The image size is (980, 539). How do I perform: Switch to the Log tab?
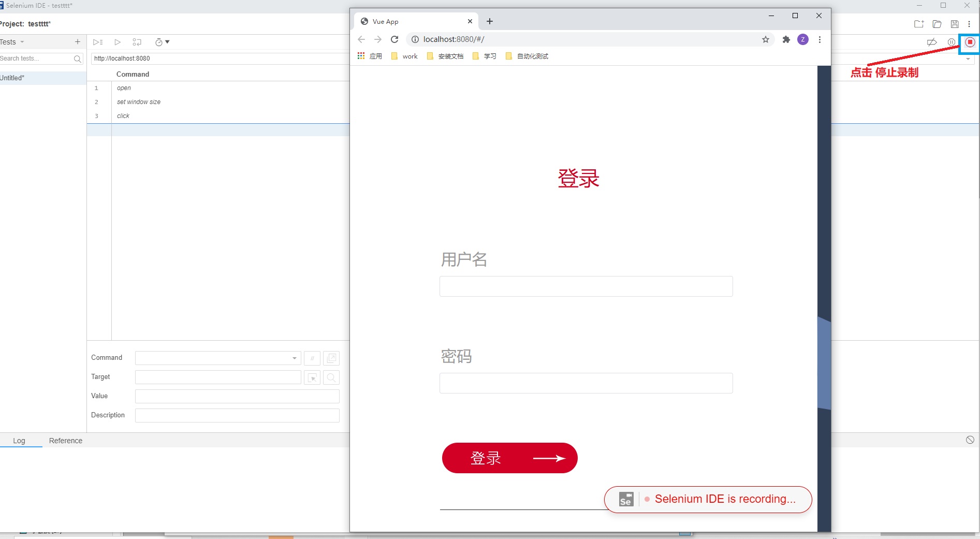click(x=19, y=441)
